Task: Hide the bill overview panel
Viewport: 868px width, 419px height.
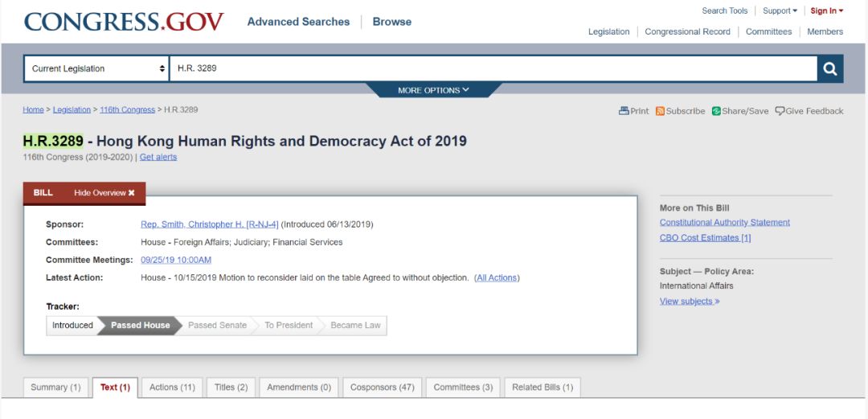Action: click(104, 193)
